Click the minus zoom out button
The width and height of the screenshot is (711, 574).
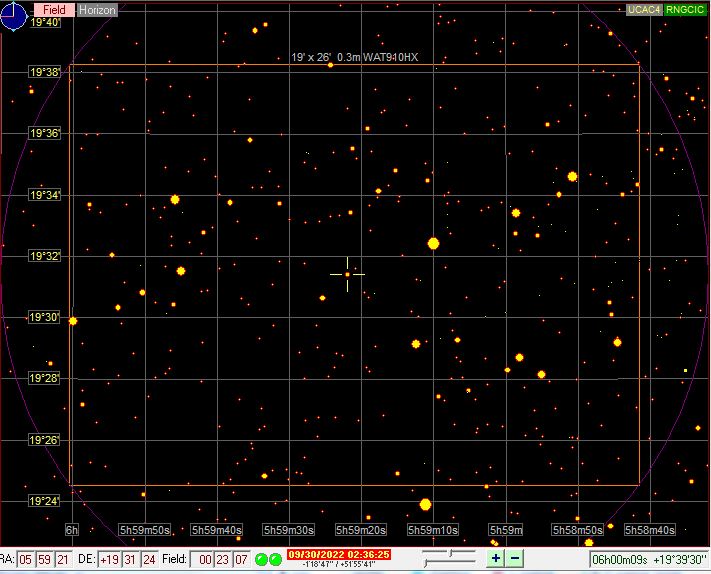point(514,558)
